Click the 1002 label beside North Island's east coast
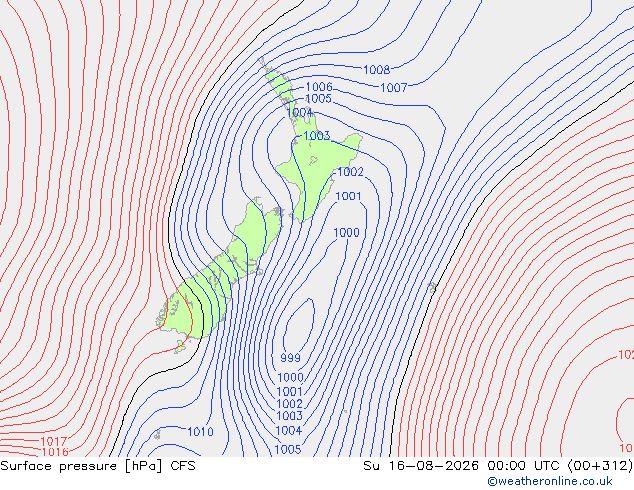Screen dimensions: 634x490 coord(350,172)
